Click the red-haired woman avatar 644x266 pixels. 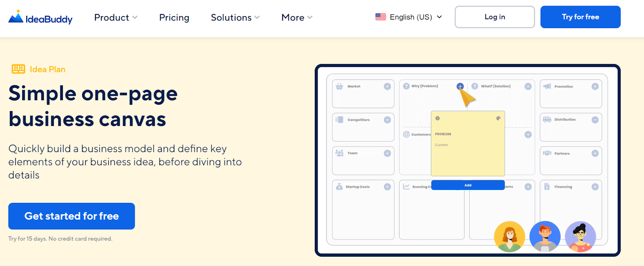point(510,237)
